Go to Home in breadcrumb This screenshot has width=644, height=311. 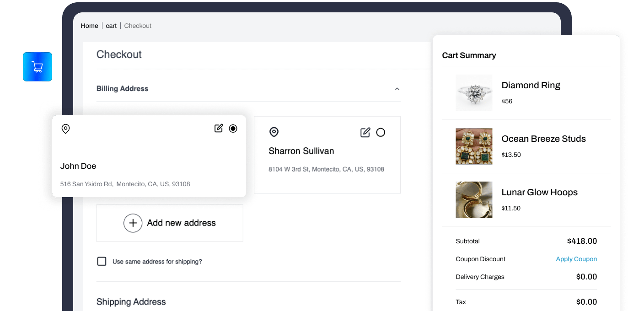coord(89,26)
